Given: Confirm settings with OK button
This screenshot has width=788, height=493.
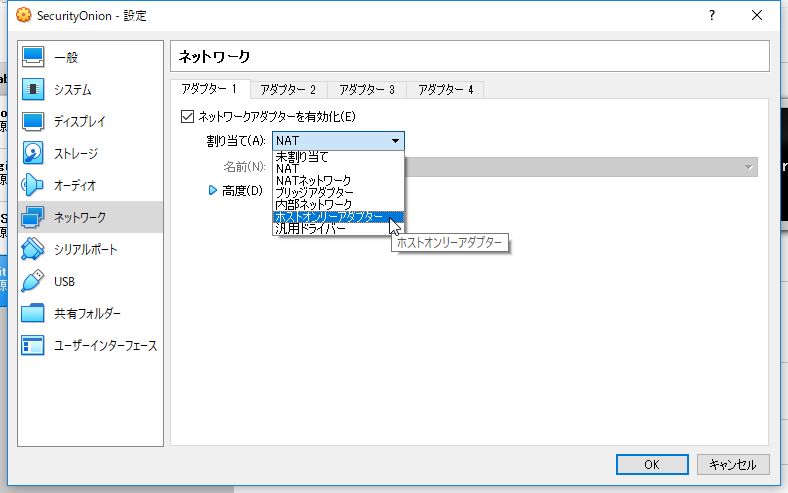Looking at the screenshot, I should click(x=652, y=464).
